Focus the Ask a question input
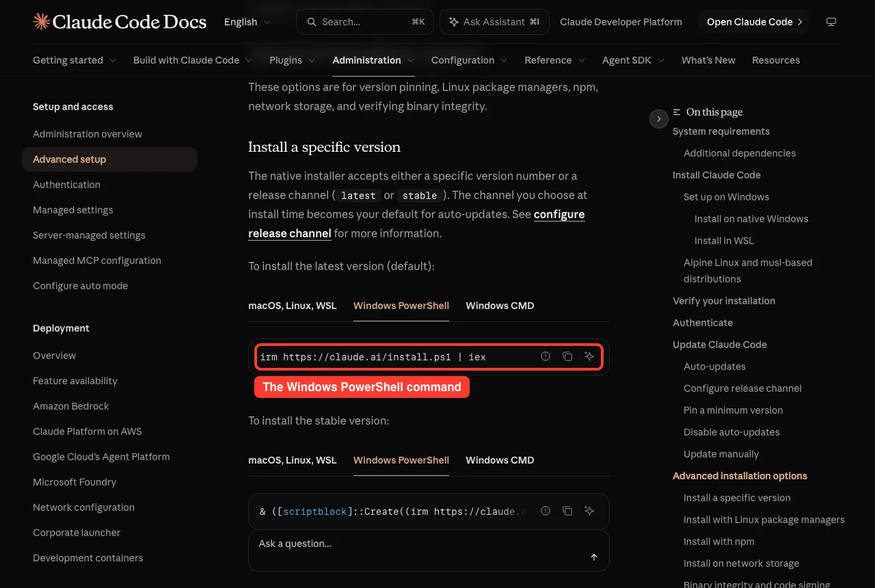Viewport: 875px width, 588px height. [429, 550]
